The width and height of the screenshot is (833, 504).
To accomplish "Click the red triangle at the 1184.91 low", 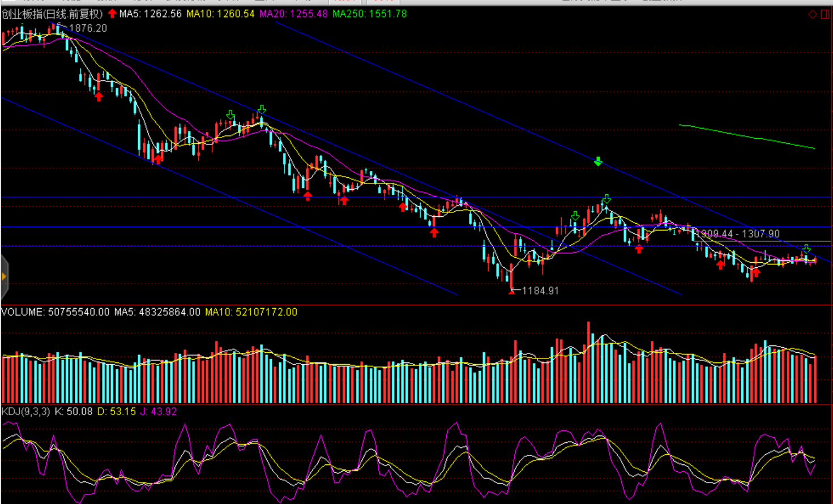I will [x=512, y=291].
